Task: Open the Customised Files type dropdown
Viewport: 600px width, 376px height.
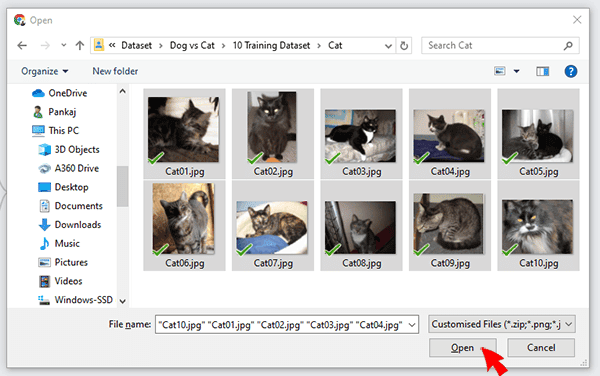Action: (502, 324)
